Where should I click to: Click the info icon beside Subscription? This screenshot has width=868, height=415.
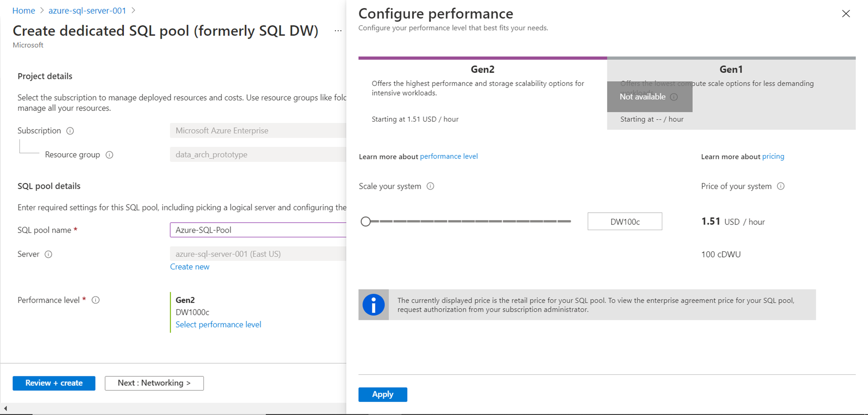(70, 131)
